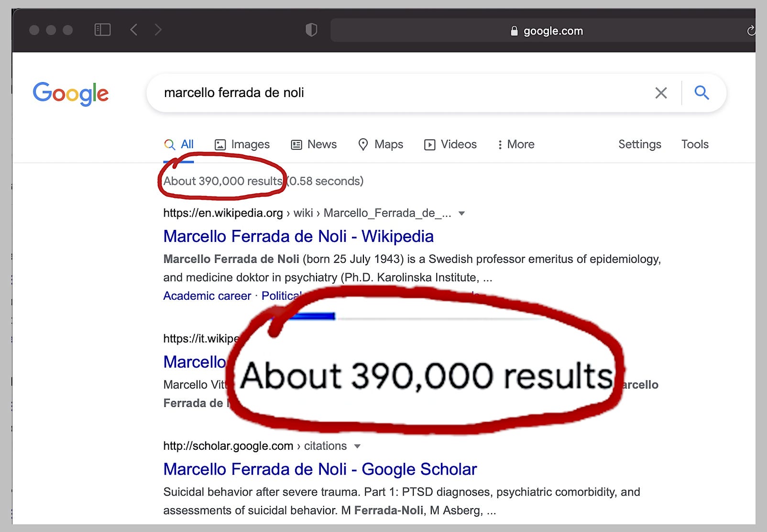
Task: Switch to the Images tab
Action: coord(242,144)
